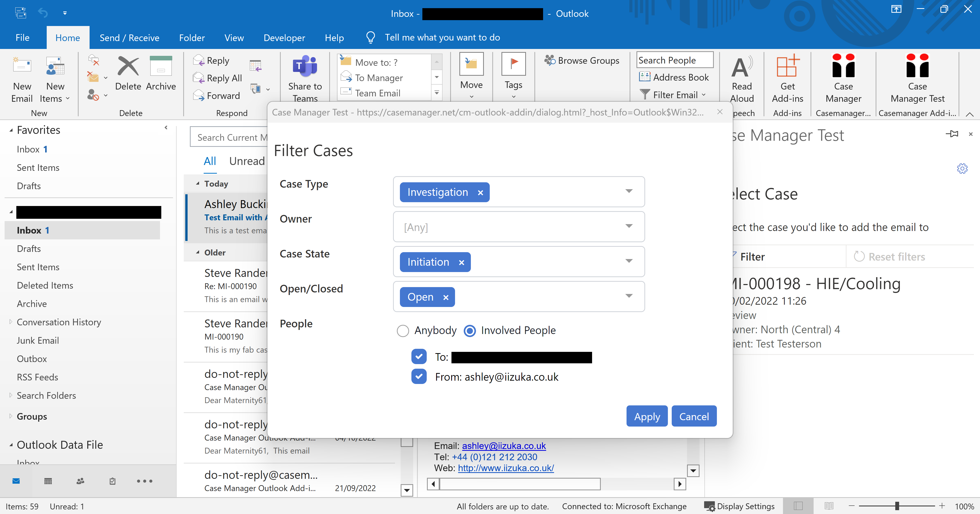This screenshot has width=980, height=514.
Task: Uncheck the To: recipient checkbox
Action: [419, 356]
